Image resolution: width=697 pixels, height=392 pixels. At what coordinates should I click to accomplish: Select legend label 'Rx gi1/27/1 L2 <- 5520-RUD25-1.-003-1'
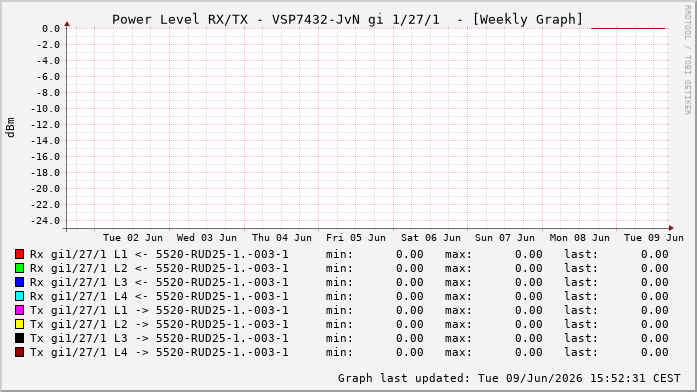159,268
